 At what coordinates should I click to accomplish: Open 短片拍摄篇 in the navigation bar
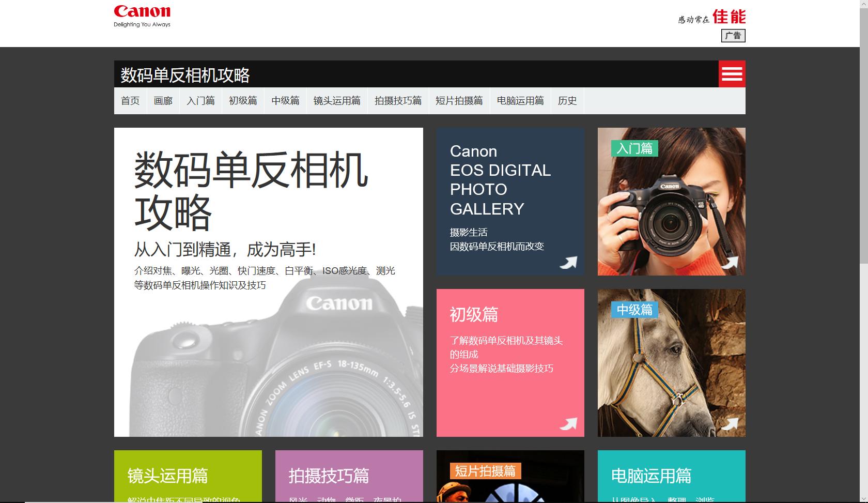click(x=459, y=101)
